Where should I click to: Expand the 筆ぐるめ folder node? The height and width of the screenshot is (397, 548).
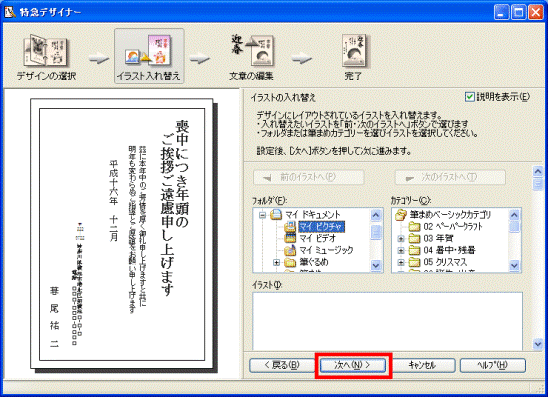coord(276,262)
